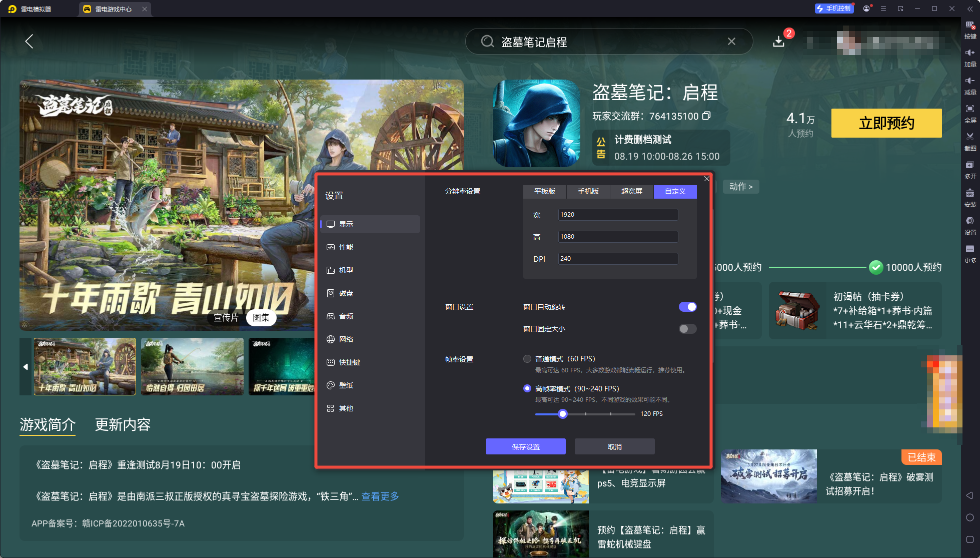Image resolution: width=980 pixels, height=558 pixels.
Task: Click the 高 input field showing 1080
Action: [618, 237]
